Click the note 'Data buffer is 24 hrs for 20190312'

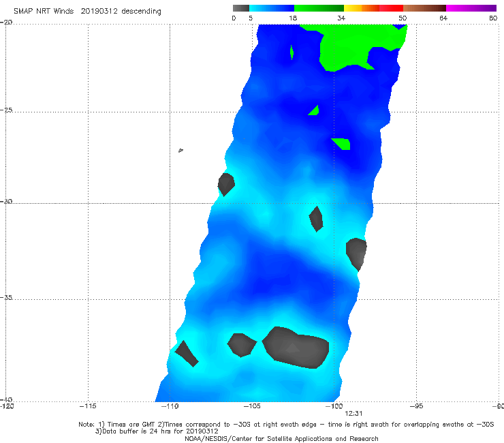(x=157, y=431)
